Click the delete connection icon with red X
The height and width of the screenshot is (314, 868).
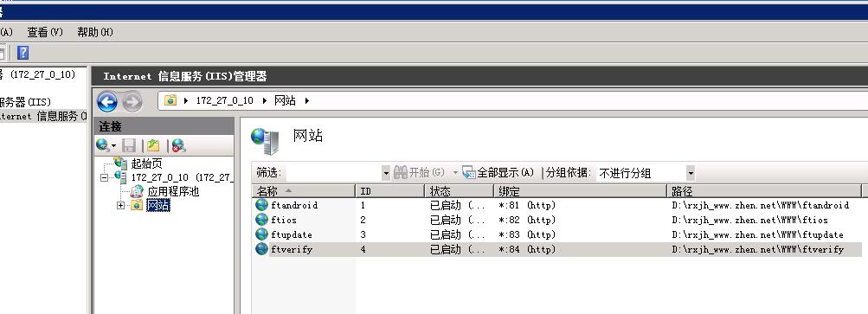[178, 145]
